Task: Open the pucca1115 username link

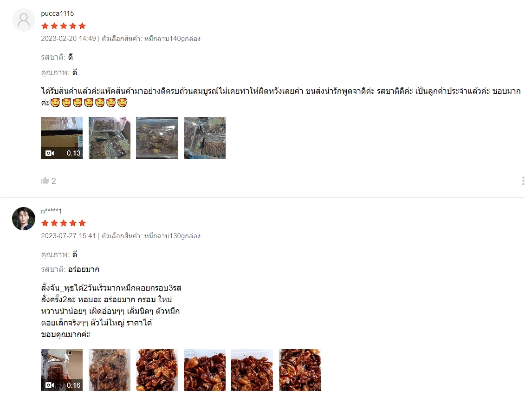Action: coord(58,13)
